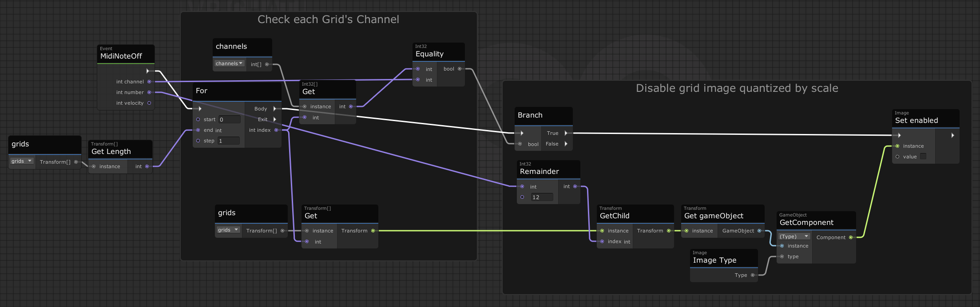Click the For node's start value field
Image resolution: width=980 pixels, height=307 pixels.
(229, 119)
